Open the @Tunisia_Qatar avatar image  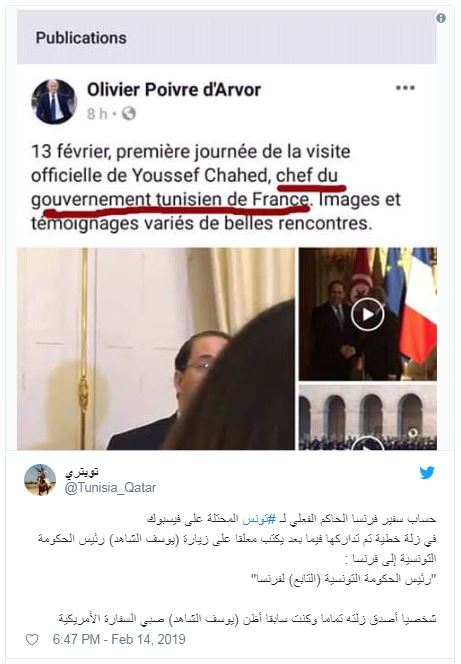pyautogui.click(x=40, y=480)
